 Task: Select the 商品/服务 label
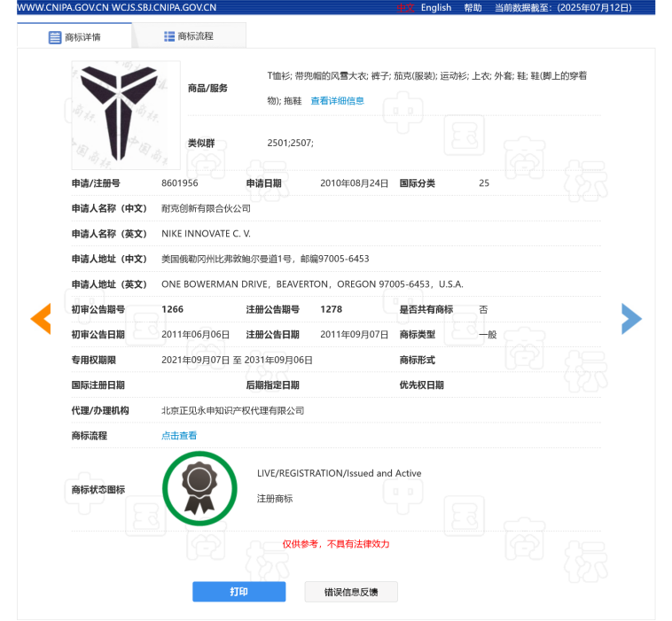[207, 89]
